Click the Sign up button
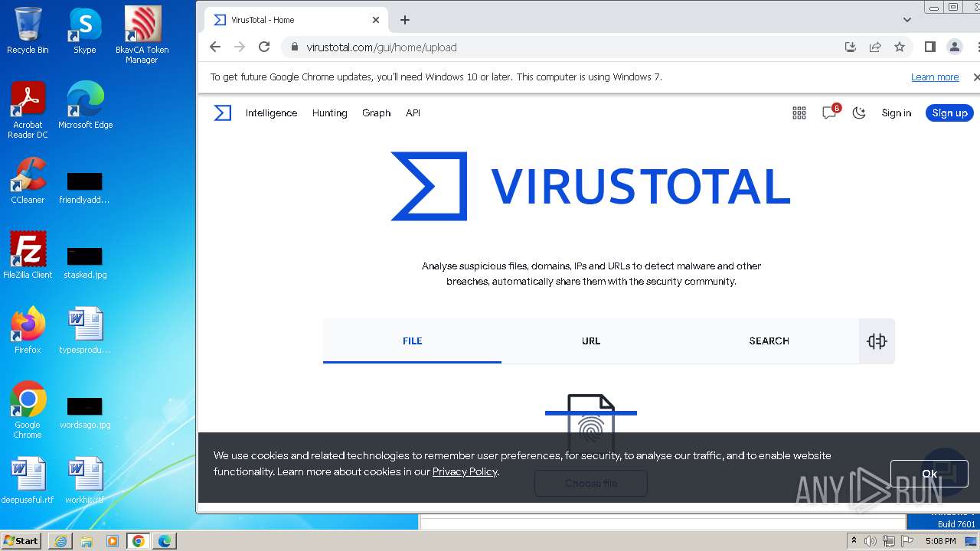Image resolution: width=980 pixels, height=551 pixels. (949, 113)
